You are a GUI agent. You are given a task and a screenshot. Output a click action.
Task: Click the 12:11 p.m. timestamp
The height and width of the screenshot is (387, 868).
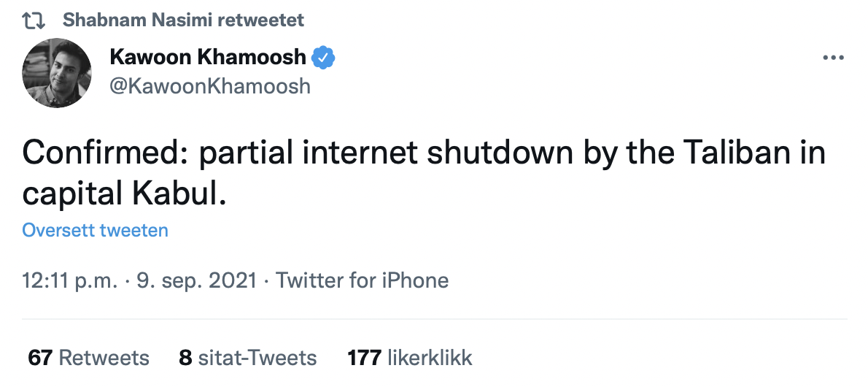[70, 280]
